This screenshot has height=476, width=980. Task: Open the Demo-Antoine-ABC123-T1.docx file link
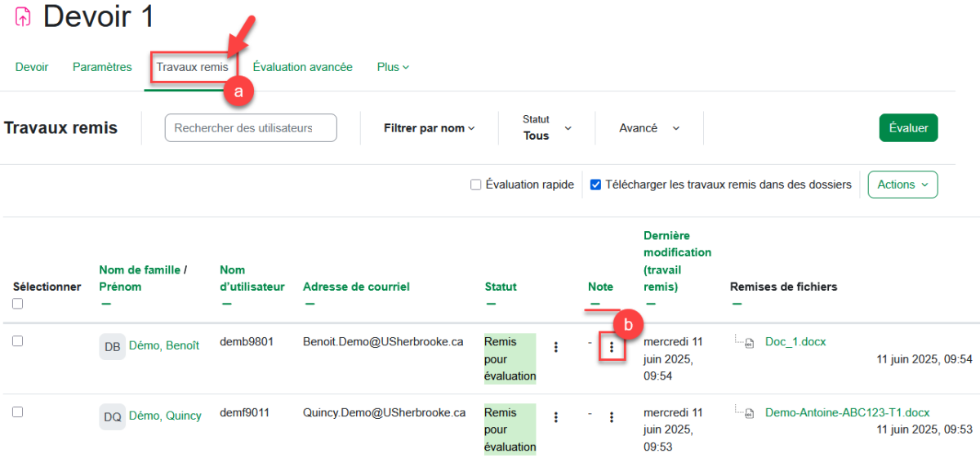(x=847, y=412)
